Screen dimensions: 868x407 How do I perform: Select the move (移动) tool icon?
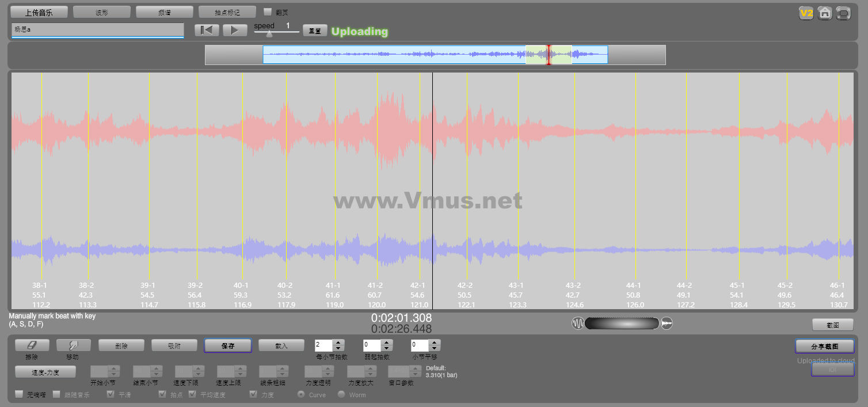(73, 345)
